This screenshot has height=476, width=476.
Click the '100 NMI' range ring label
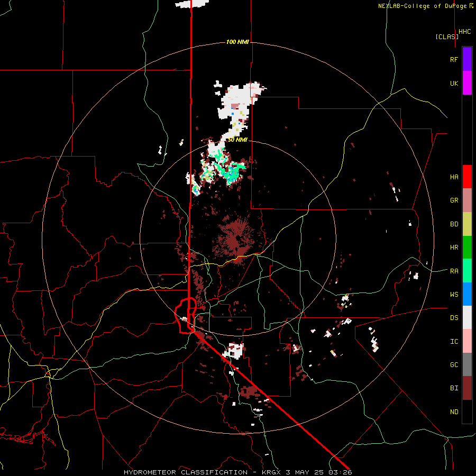237,42
